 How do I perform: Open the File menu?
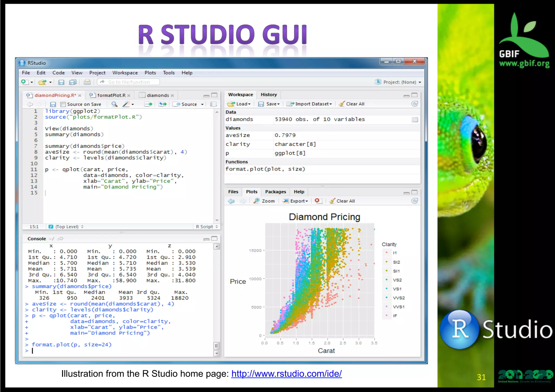pyautogui.click(x=26, y=73)
